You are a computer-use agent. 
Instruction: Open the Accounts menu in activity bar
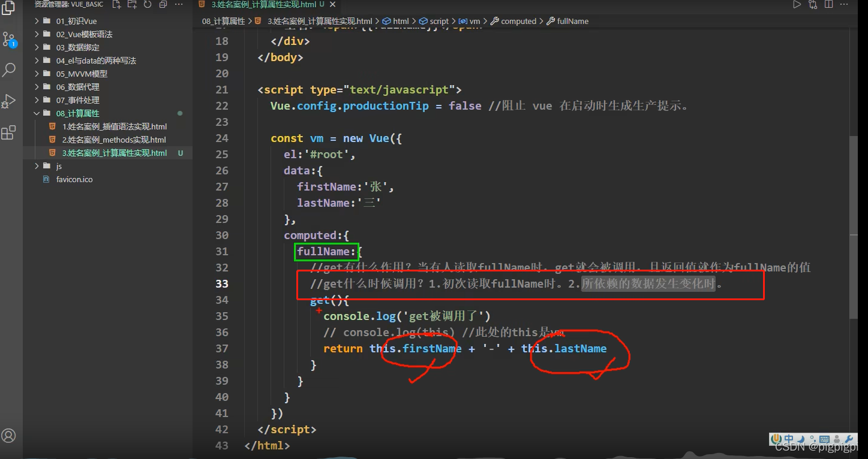click(x=8, y=436)
